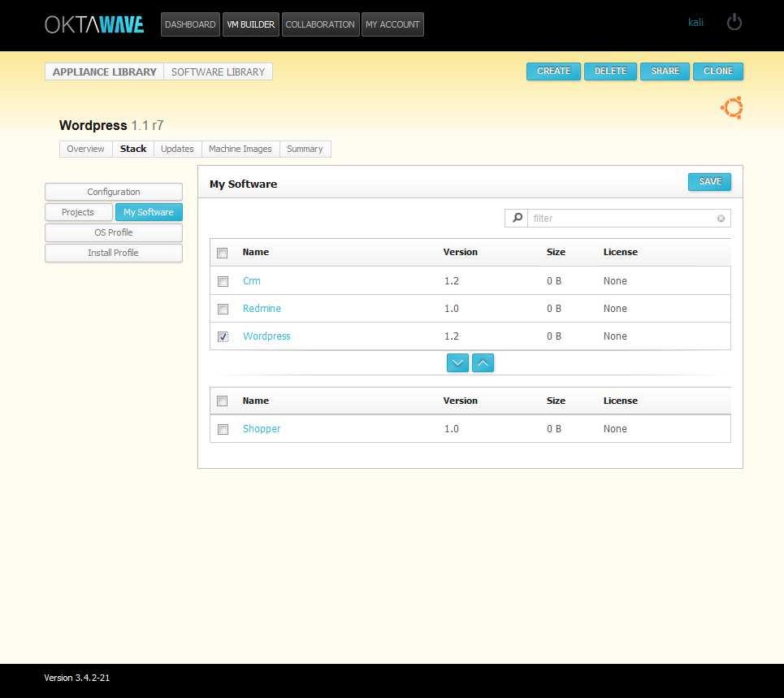
Task: Click the lower table Size column header
Action: tap(556, 401)
